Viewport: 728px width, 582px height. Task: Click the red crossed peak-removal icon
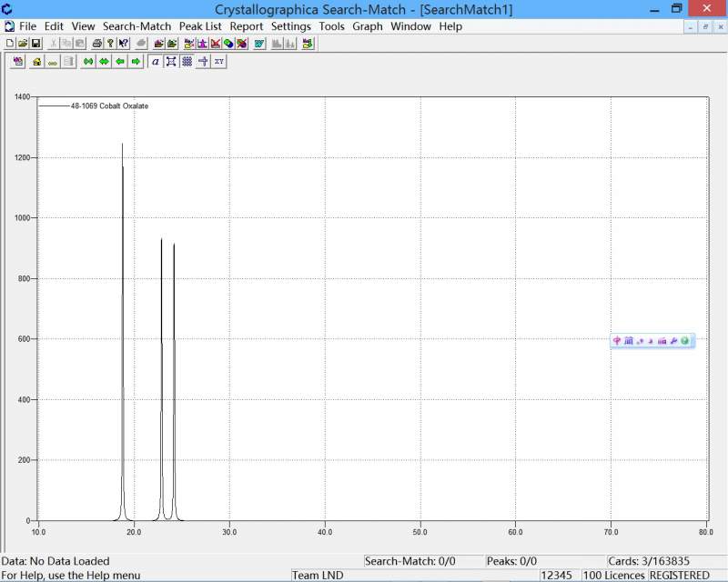(216, 44)
